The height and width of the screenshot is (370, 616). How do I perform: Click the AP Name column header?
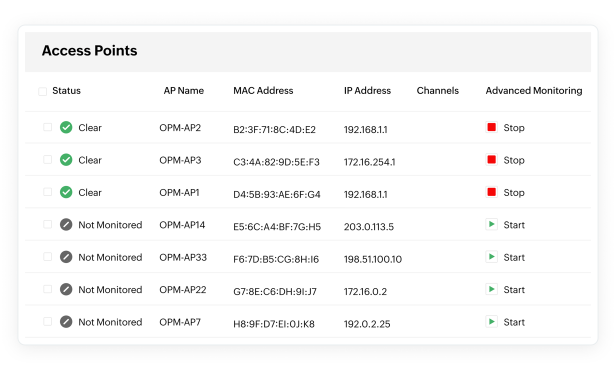click(x=183, y=91)
